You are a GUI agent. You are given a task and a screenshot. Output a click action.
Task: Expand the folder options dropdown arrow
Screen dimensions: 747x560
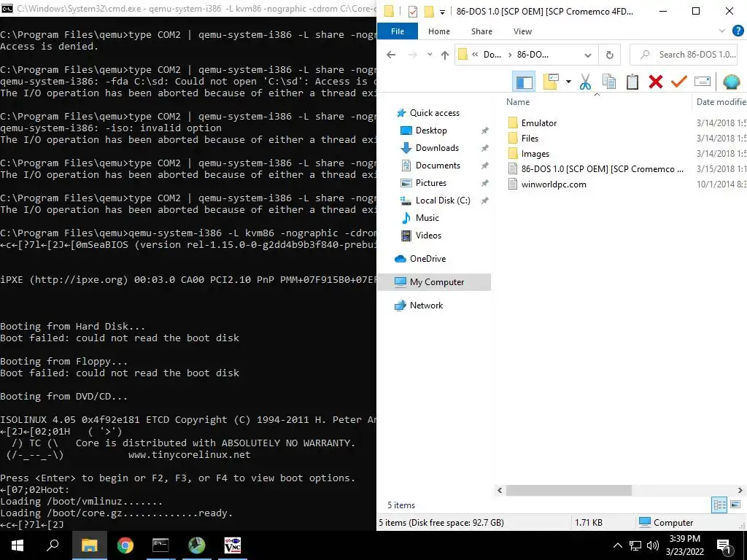568,82
